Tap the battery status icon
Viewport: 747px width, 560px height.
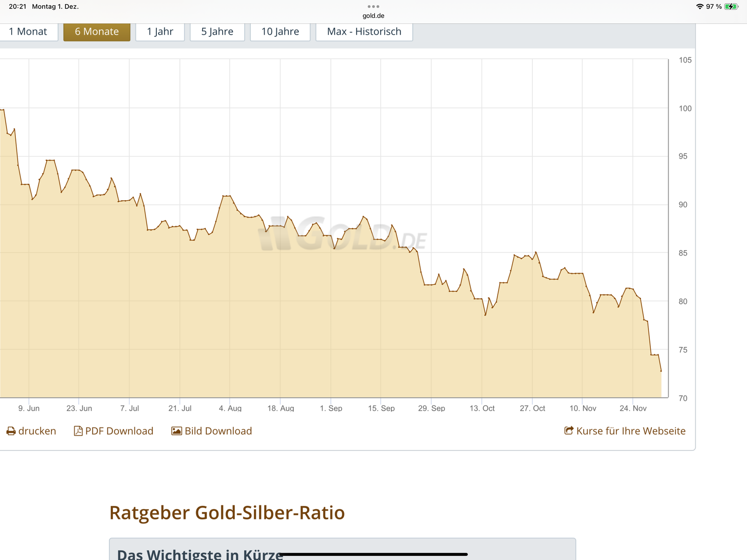(731, 7)
